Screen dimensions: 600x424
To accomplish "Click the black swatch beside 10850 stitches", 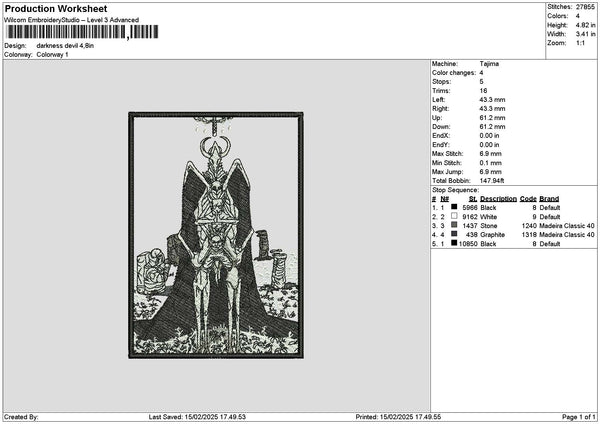I will (454, 243).
